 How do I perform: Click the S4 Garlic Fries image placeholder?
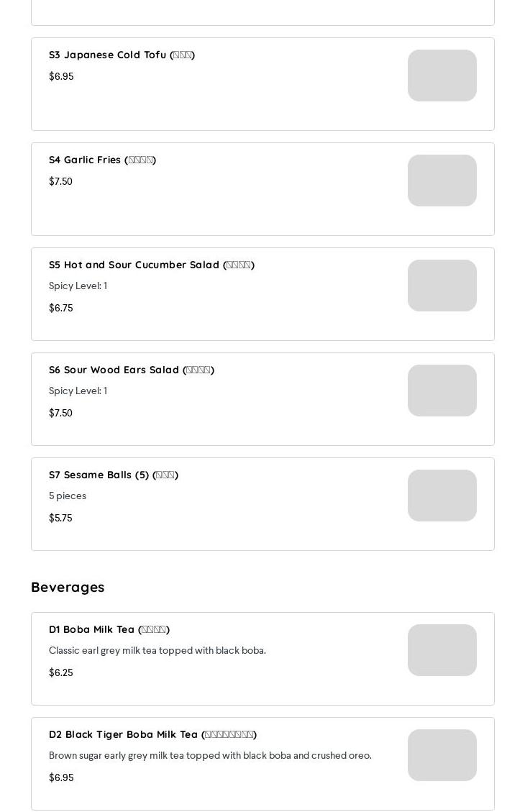pos(442,181)
